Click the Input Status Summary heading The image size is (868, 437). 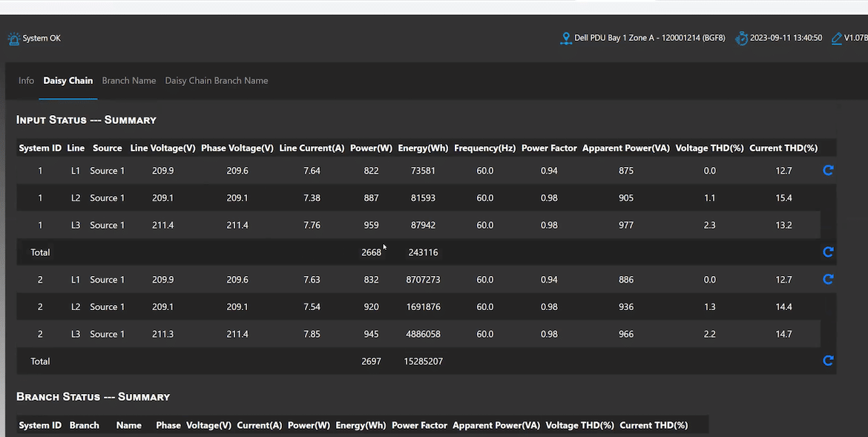[x=86, y=119]
